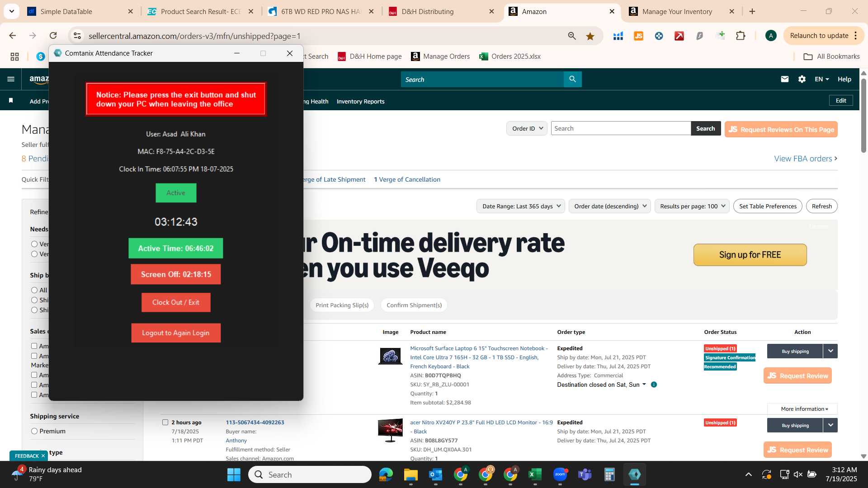Screen dimensions: 868x488
Task: Open View FBA orders link
Action: (806, 159)
